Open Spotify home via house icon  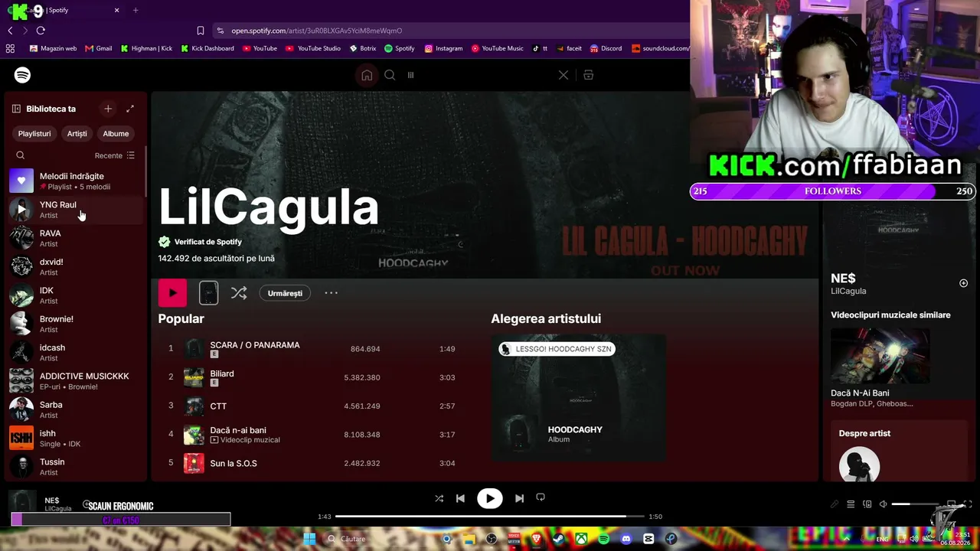[x=367, y=75]
